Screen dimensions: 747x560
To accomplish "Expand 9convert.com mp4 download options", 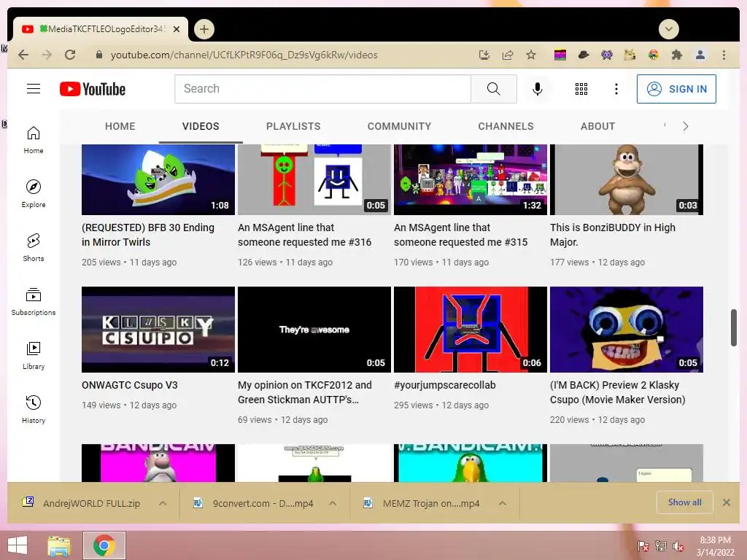I will (x=333, y=503).
